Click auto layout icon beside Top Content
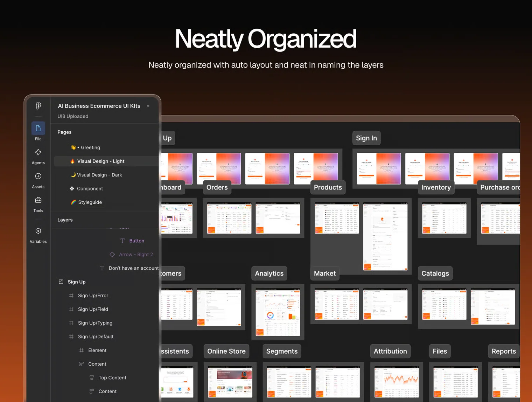 92,378
